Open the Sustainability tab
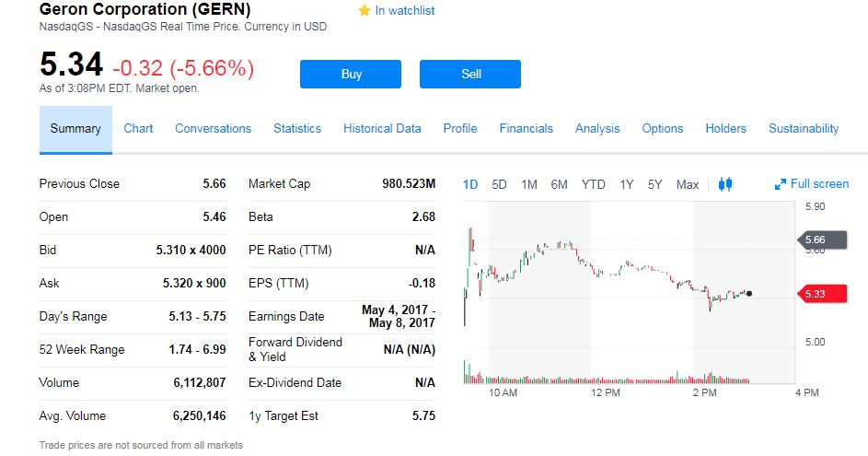This screenshot has height=456, width=868. point(804,129)
